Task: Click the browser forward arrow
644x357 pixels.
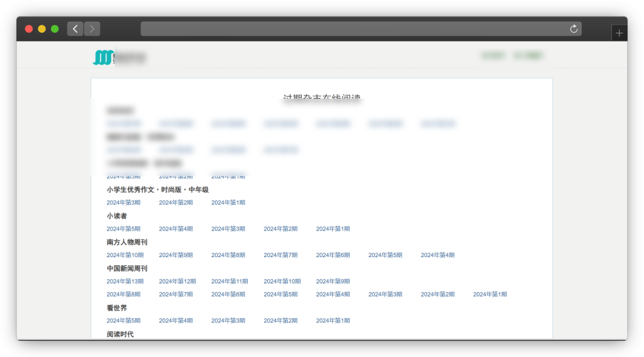Action: 92,29
